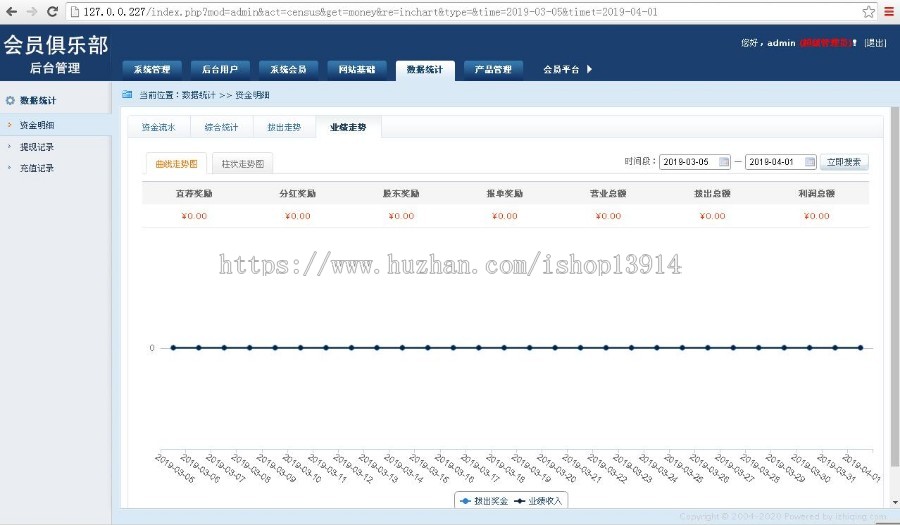The image size is (900, 525).
Task: Select the 数据统计 top menu tab
Action: click(x=425, y=70)
